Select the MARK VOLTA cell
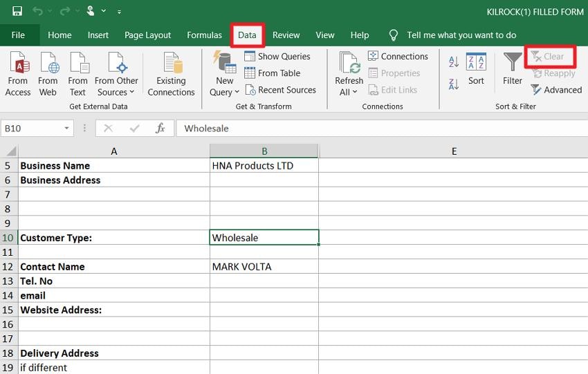The width and height of the screenshot is (588, 374). (264, 266)
